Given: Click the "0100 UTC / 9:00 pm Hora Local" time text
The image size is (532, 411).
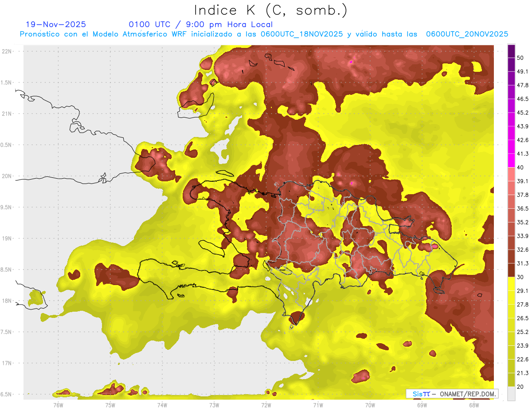Looking at the screenshot, I should [x=200, y=25].
